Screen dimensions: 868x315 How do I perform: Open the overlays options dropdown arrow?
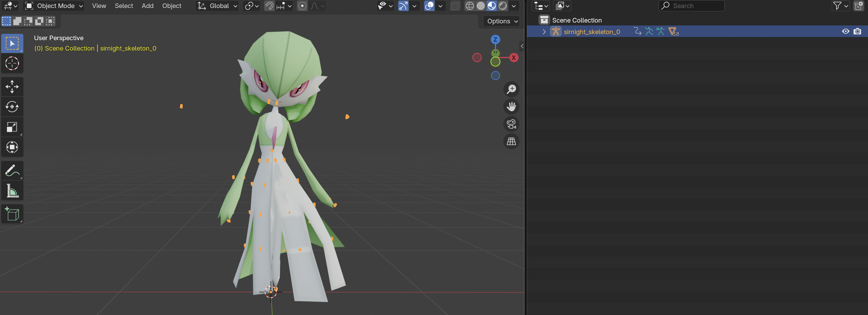tap(440, 6)
